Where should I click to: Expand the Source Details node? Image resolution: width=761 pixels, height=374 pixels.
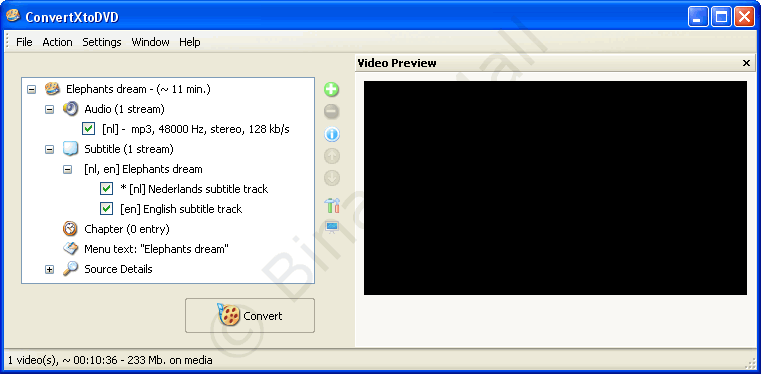50,269
